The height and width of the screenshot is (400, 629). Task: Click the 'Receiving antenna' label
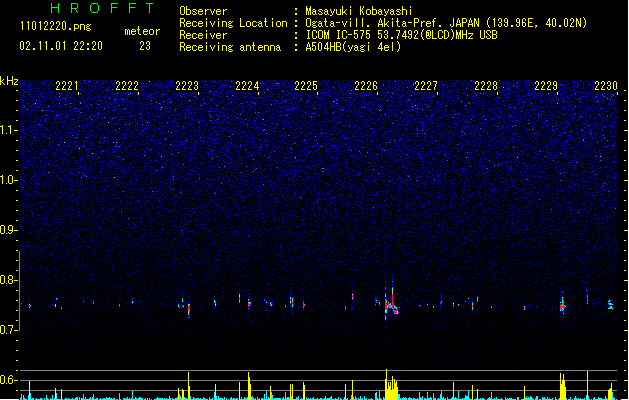click(x=230, y=47)
